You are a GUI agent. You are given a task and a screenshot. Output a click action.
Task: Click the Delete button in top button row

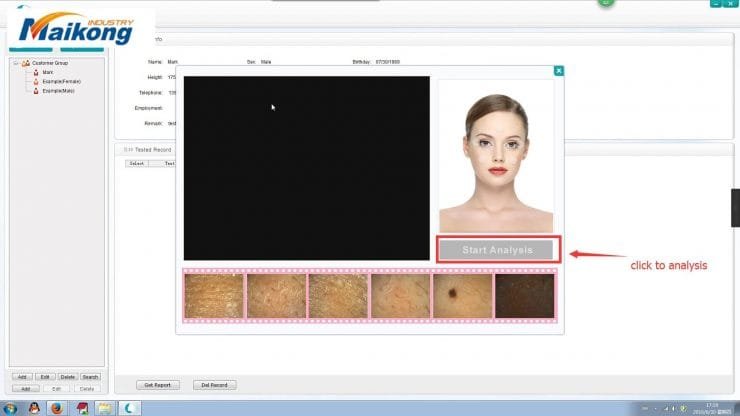67,377
